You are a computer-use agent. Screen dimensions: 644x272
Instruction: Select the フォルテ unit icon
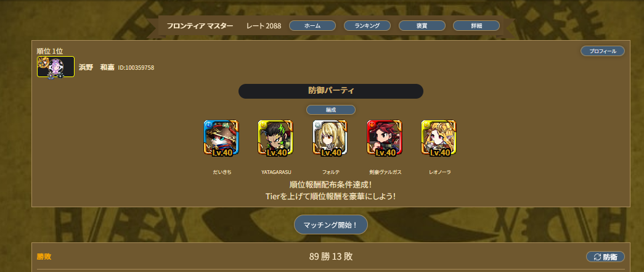330,138
